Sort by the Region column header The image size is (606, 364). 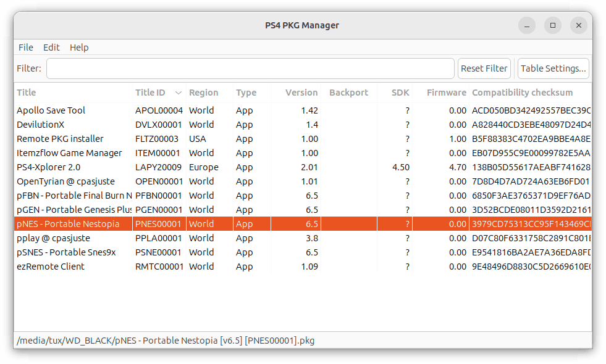[209, 93]
